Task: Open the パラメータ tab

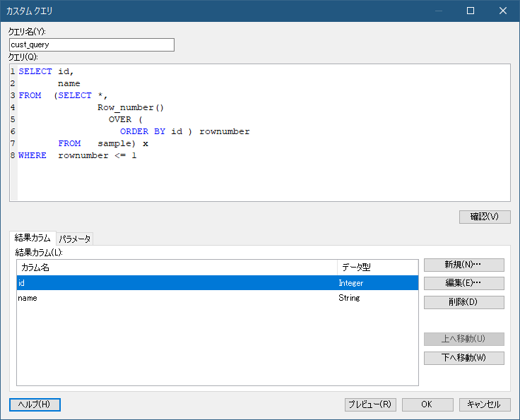Action: 75,239
